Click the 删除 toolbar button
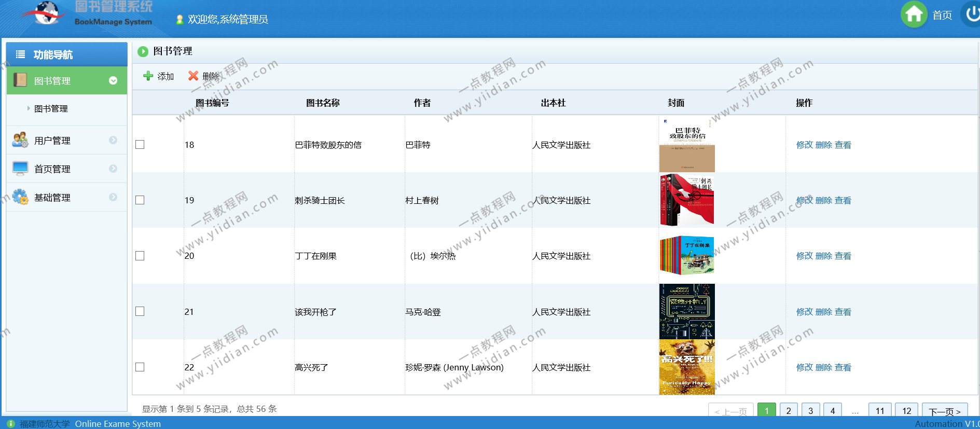 [x=204, y=76]
